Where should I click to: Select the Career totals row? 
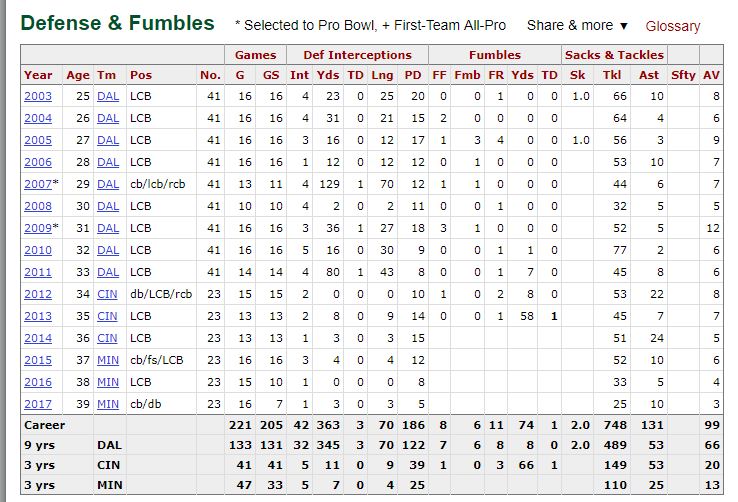coord(372,425)
